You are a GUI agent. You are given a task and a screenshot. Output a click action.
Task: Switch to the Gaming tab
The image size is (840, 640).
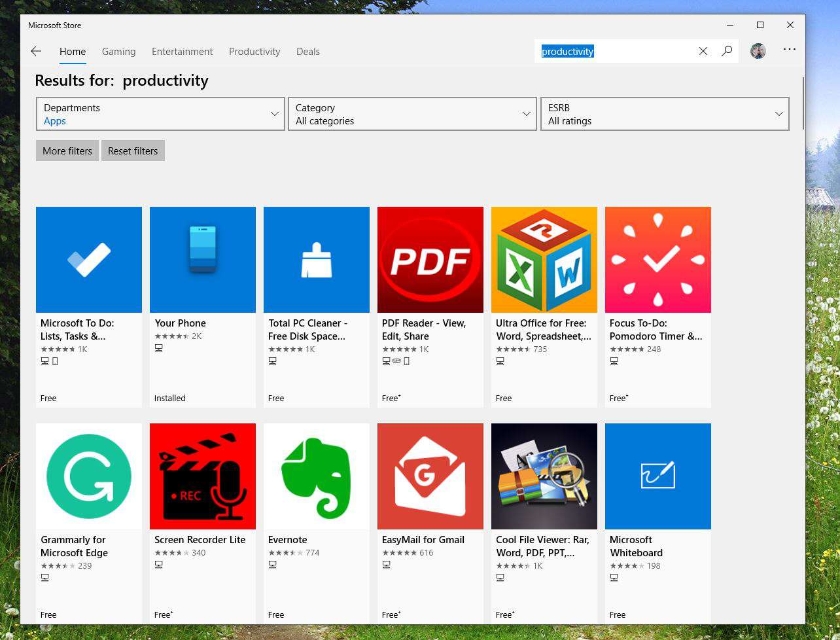[118, 52]
